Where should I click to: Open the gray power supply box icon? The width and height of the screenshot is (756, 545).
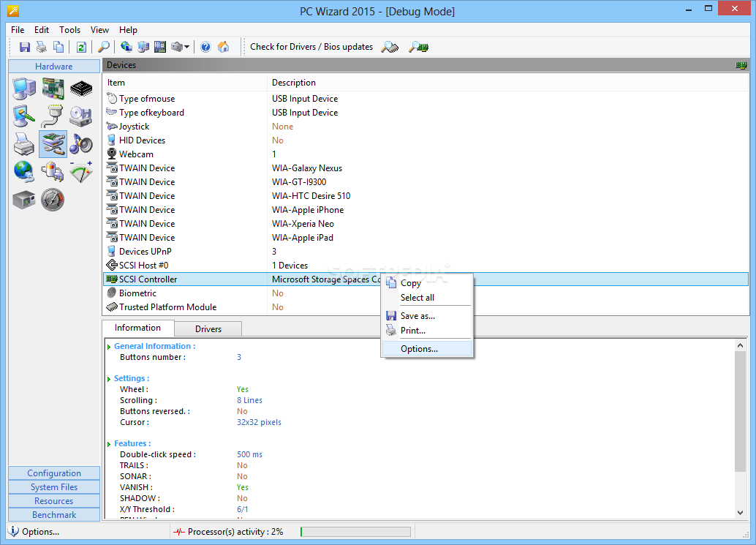tap(24, 200)
